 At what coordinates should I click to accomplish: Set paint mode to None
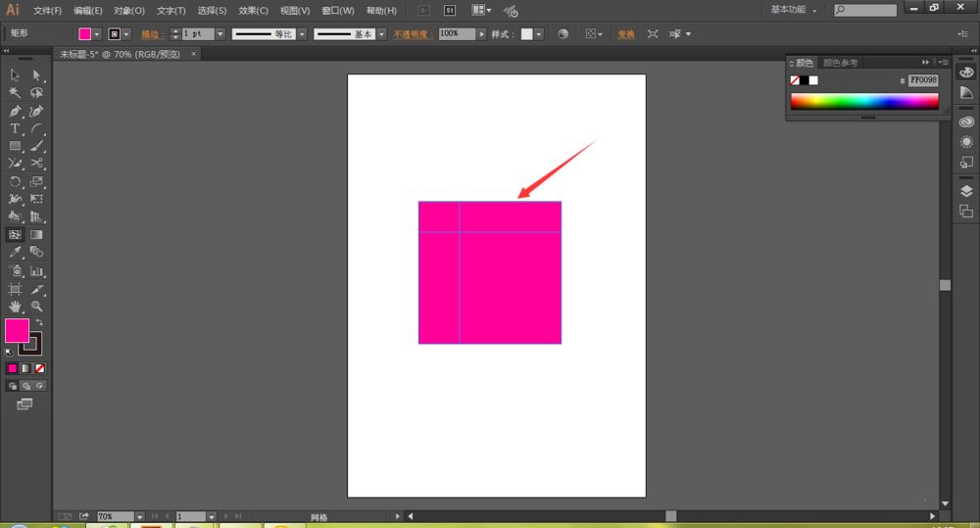click(x=39, y=368)
